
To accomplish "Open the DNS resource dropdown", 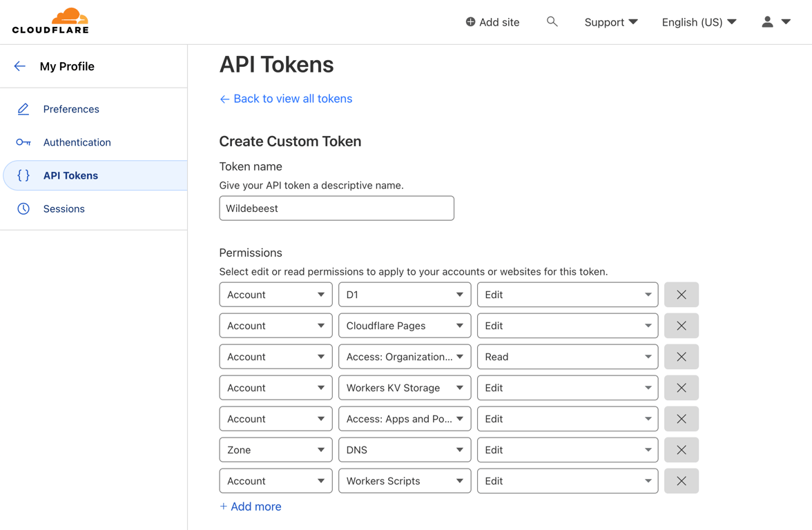I will coord(405,450).
